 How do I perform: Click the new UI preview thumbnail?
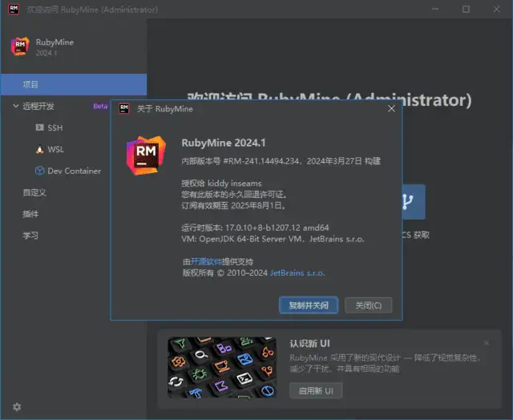[222, 367]
